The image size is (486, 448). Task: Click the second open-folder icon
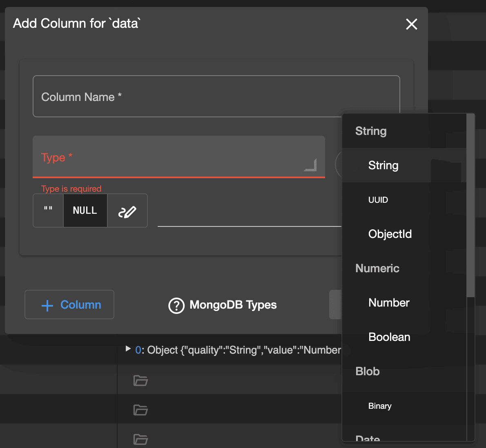pos(140,410)
